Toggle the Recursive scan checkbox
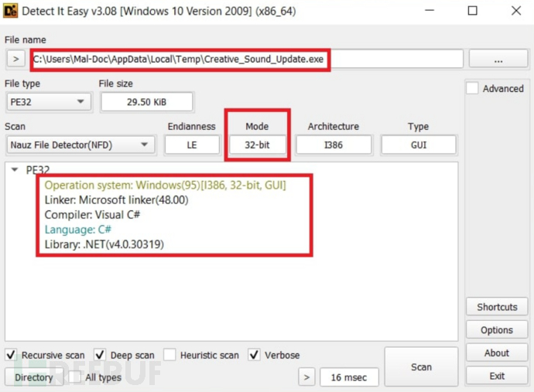534x392 pixels. (x=12, y=355)
